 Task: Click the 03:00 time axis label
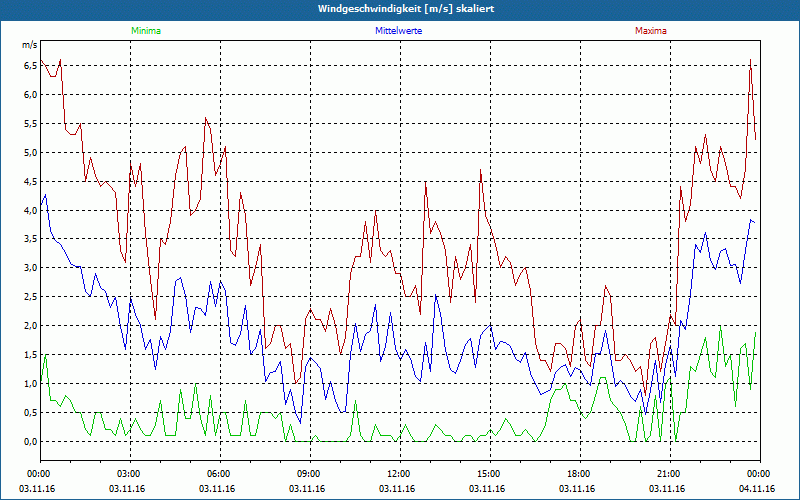127,473
